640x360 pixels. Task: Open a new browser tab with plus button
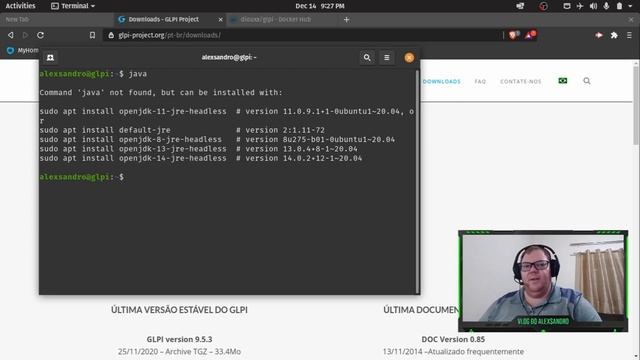(x=347, y=19)
